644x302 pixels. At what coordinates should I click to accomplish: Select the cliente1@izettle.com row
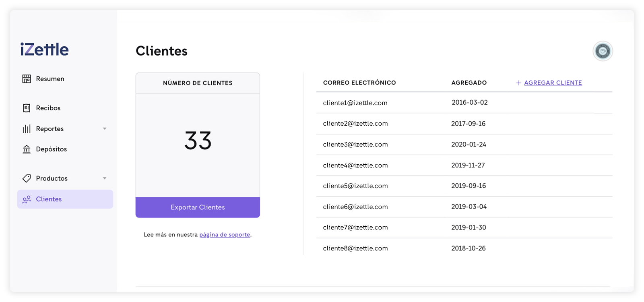click(x=355, y=103)
